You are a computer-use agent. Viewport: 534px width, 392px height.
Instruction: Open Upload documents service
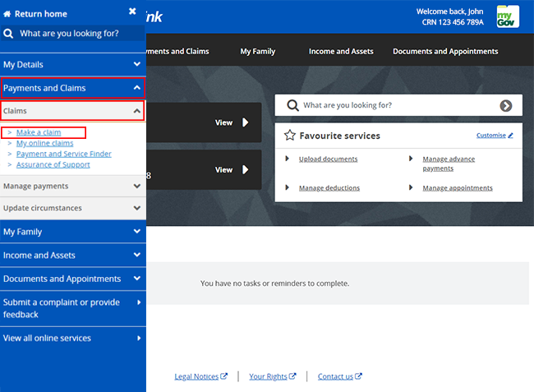coord(329,159)
